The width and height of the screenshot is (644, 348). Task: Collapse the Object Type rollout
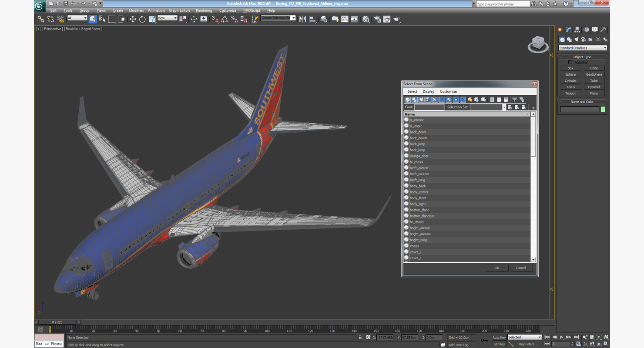(582, 57)
